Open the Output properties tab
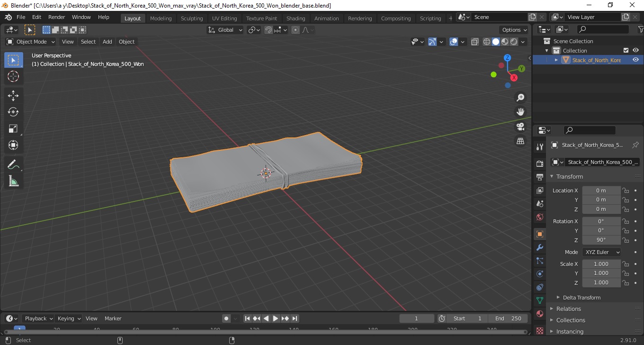This screenshot has height=345, width=644. [539, 177]
